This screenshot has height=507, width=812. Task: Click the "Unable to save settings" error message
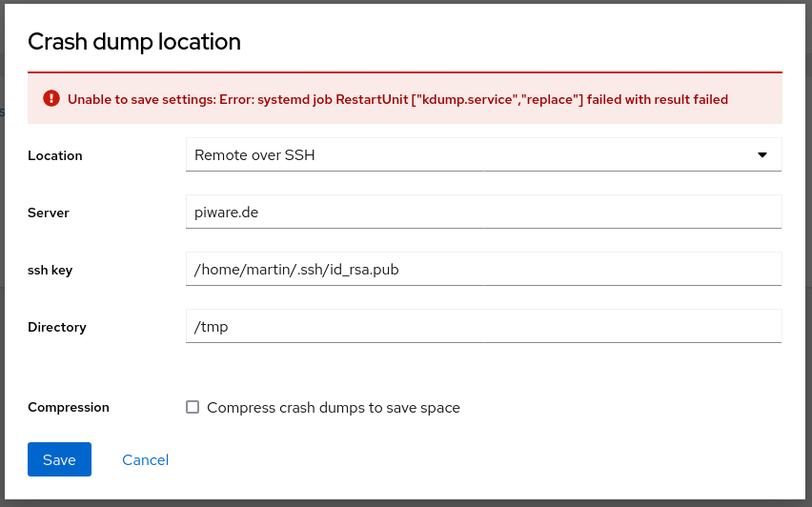397,99
